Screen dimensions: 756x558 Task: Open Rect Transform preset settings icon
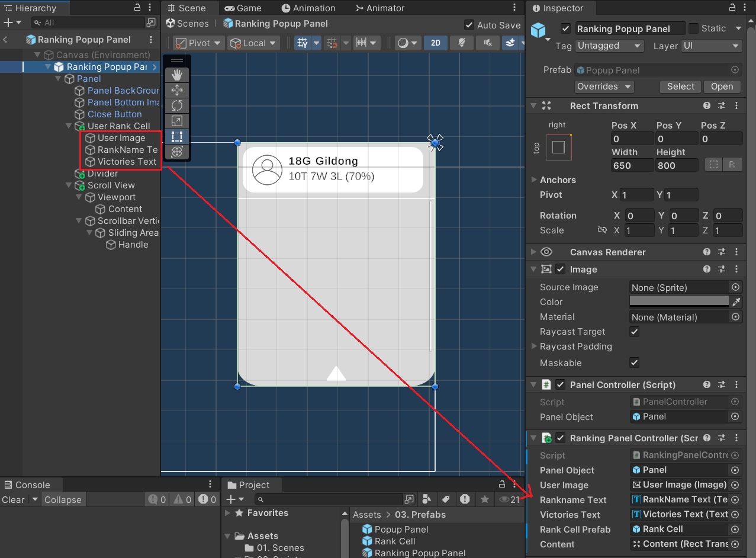click(x=722, y=105)
